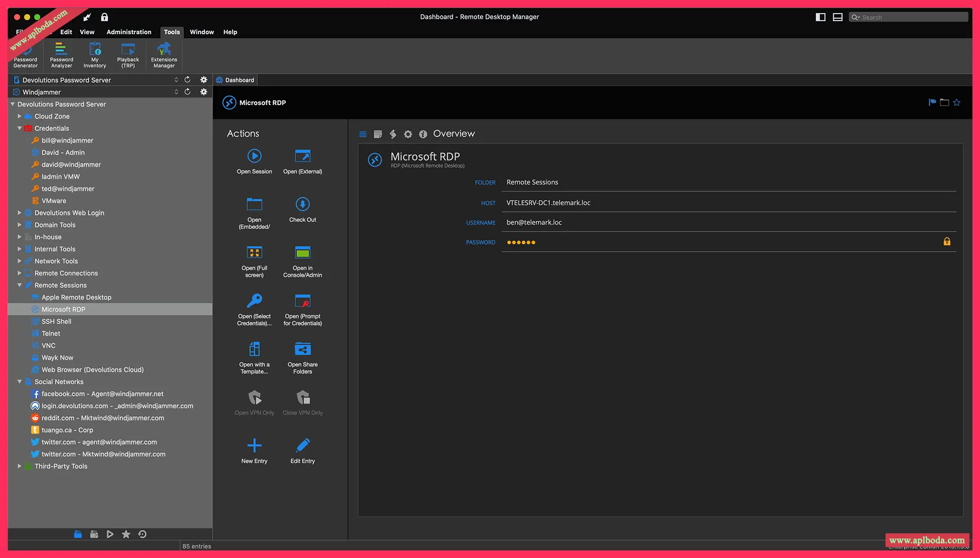Click the flag icon in the entry header

932,103
